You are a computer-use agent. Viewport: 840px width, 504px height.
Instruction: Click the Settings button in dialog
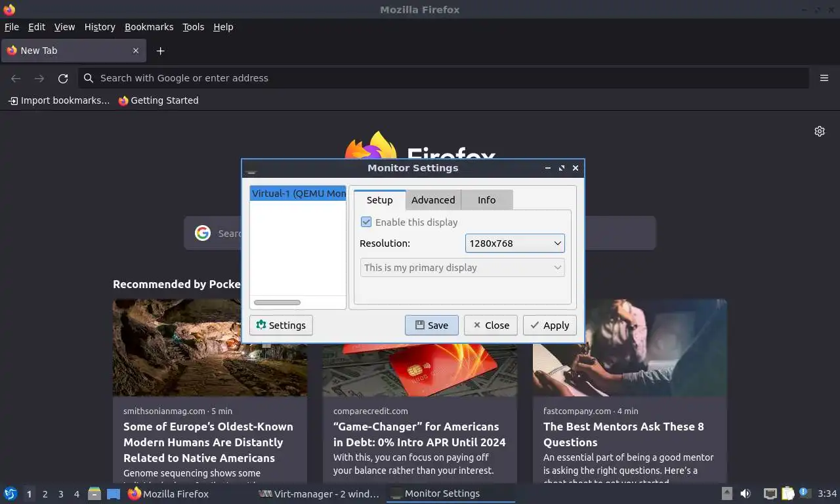click(281, 325)
